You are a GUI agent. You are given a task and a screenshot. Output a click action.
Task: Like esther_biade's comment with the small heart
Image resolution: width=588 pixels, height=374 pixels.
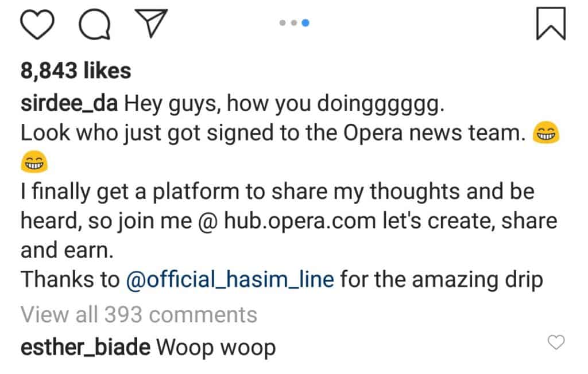[556, 343]
